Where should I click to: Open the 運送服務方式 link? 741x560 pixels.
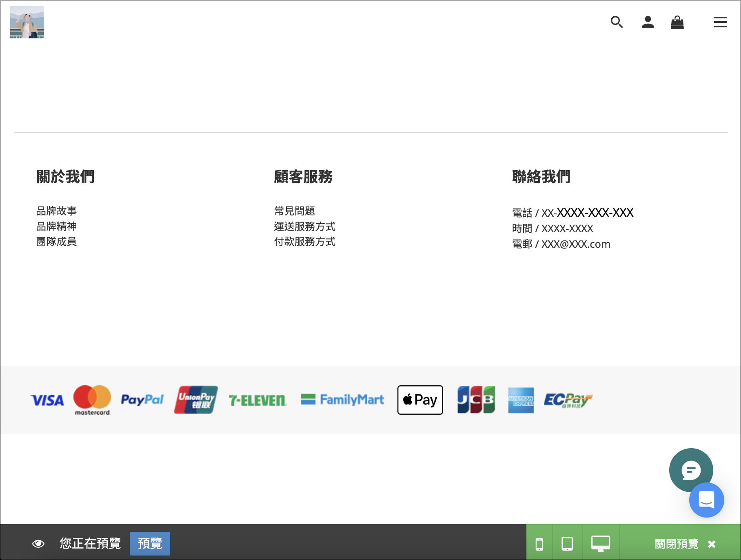tap(304, 226)
